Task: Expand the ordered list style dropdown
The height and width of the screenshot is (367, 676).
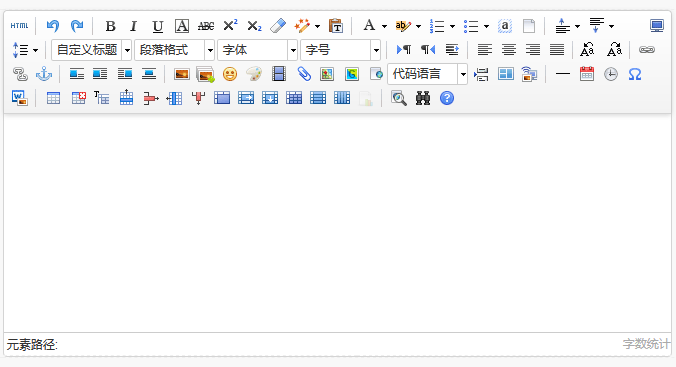Action: (452, 26)
